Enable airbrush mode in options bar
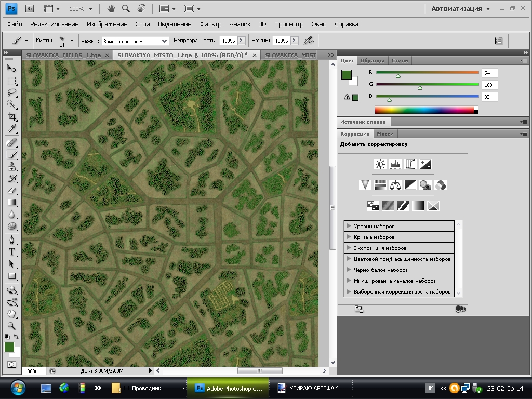Screen dimensions: 532x399 click(x=309, y=41)
